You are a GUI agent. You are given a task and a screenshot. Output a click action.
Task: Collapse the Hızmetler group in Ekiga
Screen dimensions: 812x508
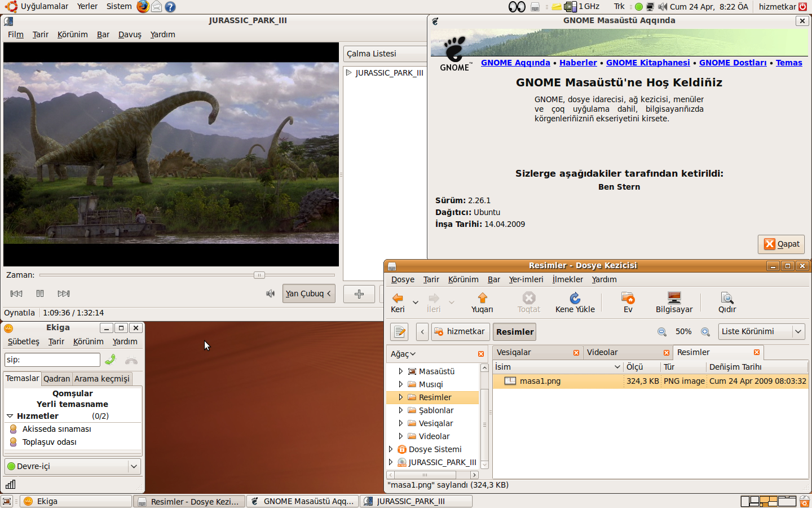click(10, 416)
